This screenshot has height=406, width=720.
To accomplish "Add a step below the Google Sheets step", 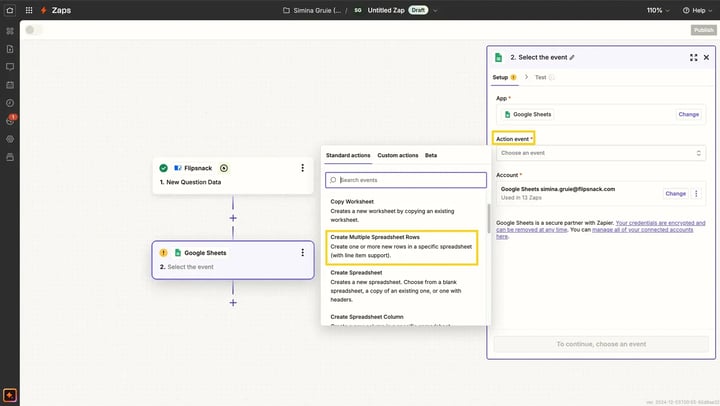I will pyautogui.click(x=233, y=302).
